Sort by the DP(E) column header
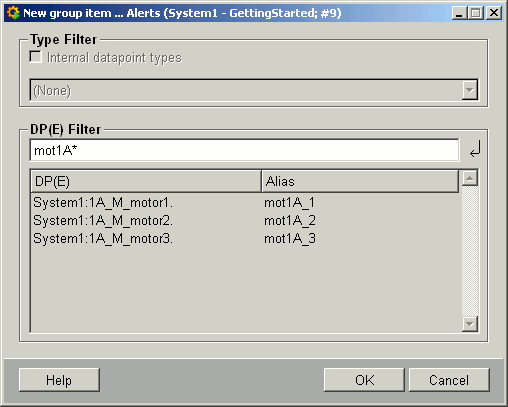Image resolution: width=508 pixels, height=407 pixels. point(146,181)
